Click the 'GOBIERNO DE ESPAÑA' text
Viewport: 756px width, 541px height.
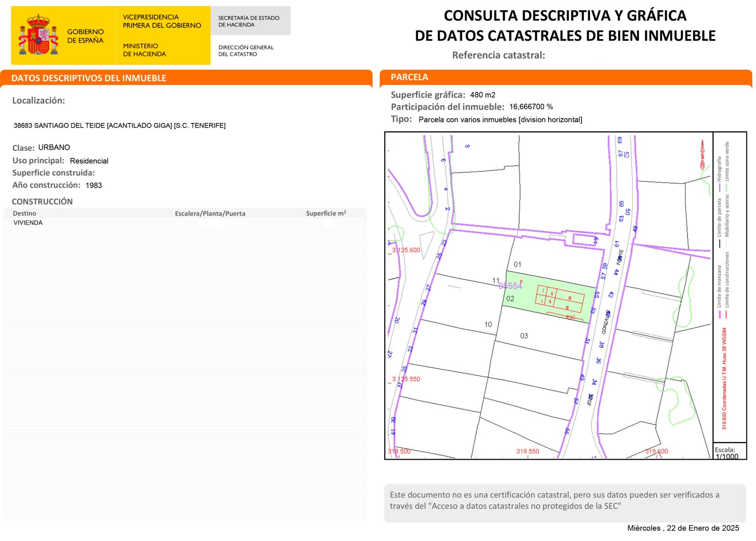click(x=85, y=36)
